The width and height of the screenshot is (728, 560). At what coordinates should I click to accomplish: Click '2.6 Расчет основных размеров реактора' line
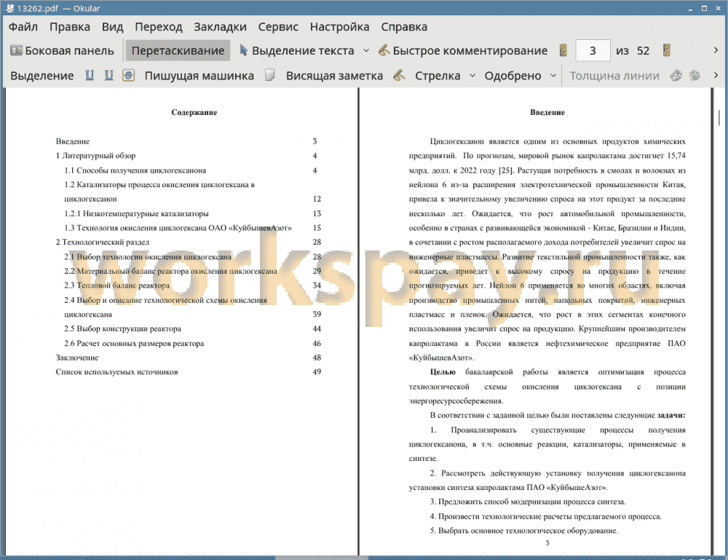[134, 344]
